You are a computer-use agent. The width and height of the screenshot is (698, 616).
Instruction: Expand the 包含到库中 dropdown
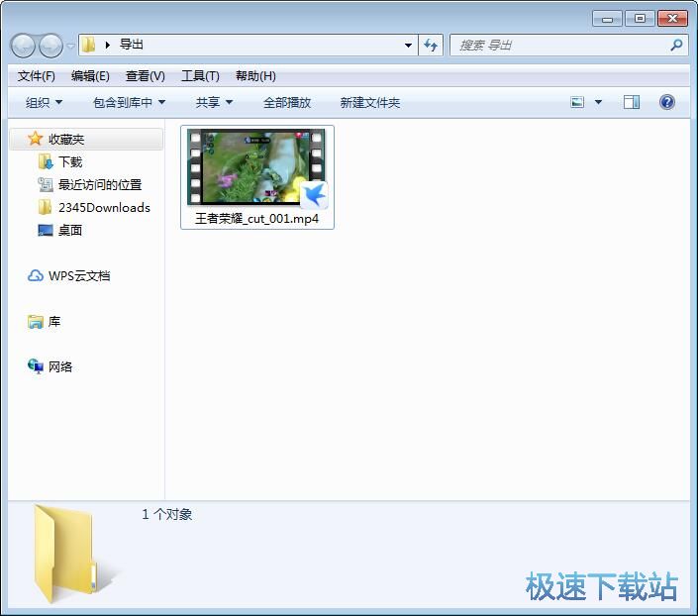coord(129,103)
